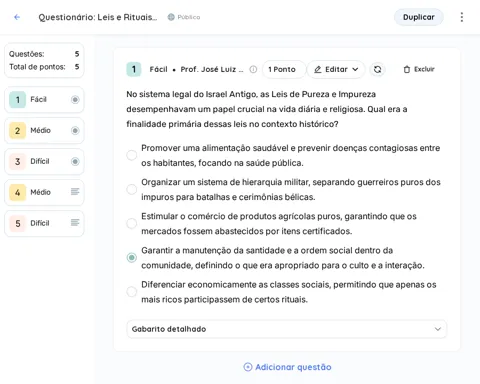Open the Editar dropdown arrow
The width and height of the screenshot is (480, 384).
(x=355, y=69)
